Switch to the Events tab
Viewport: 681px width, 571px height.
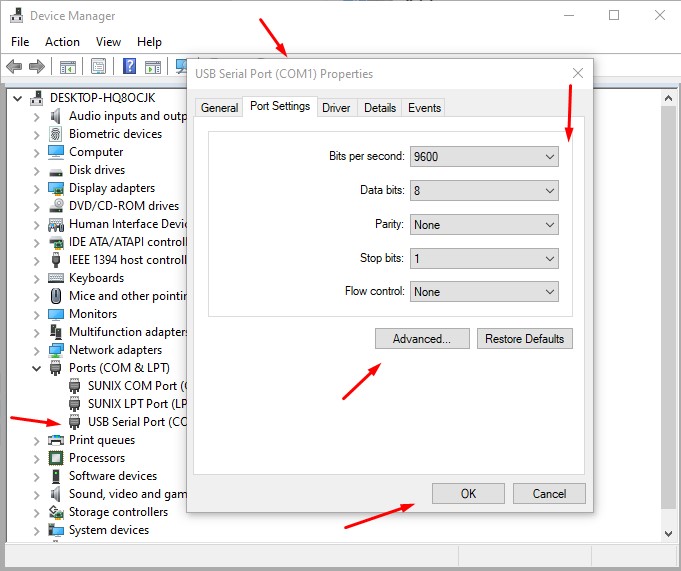(424, 108)
